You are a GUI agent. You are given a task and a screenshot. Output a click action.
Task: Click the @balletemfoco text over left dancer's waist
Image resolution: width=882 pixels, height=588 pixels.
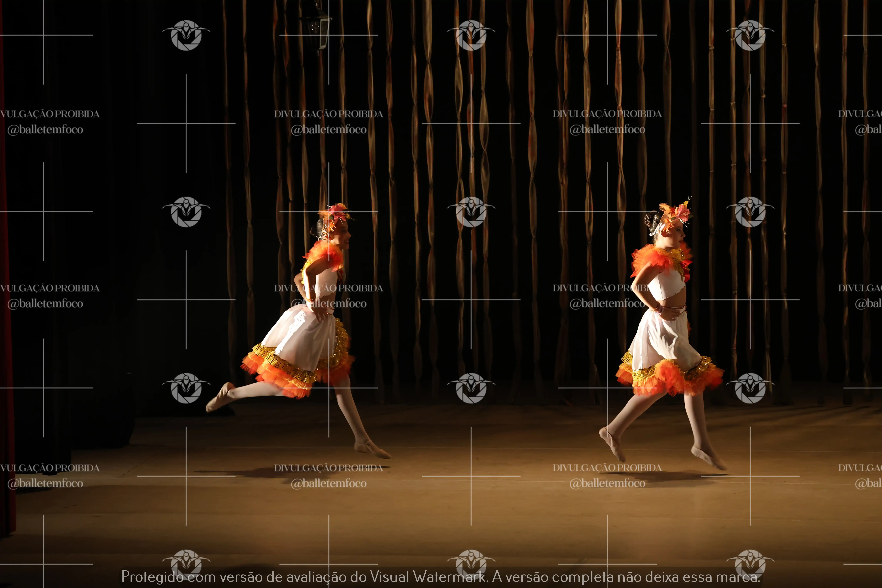pyautogui.click(x=329, y=303)
